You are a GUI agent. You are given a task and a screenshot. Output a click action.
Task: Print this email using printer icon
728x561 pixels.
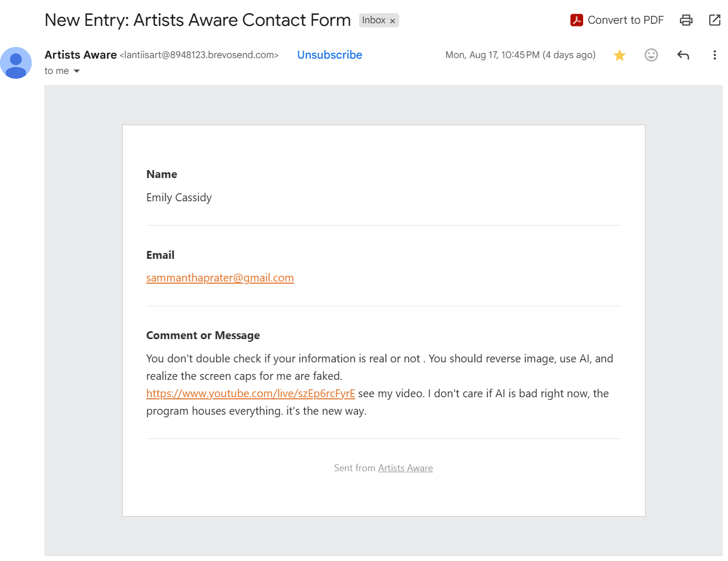click(686, 20)
